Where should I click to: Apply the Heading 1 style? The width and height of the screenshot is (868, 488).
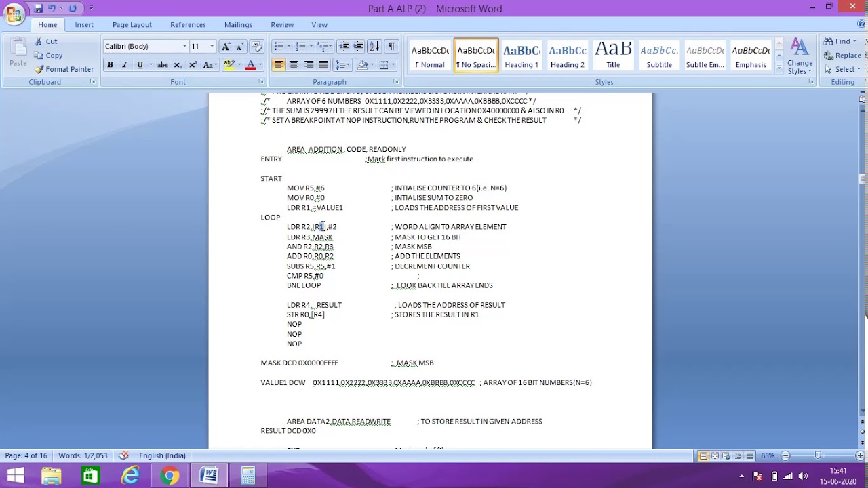click(x=521, y=55)
